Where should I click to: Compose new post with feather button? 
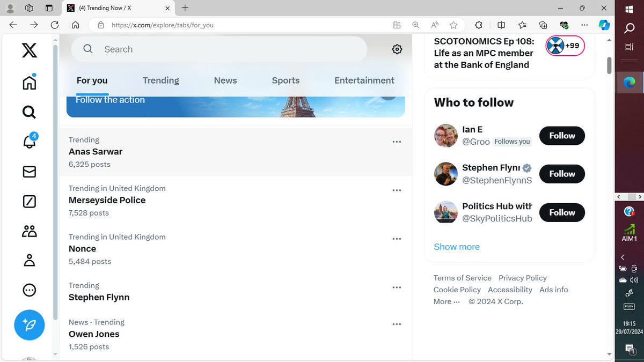tap(30, 325)
